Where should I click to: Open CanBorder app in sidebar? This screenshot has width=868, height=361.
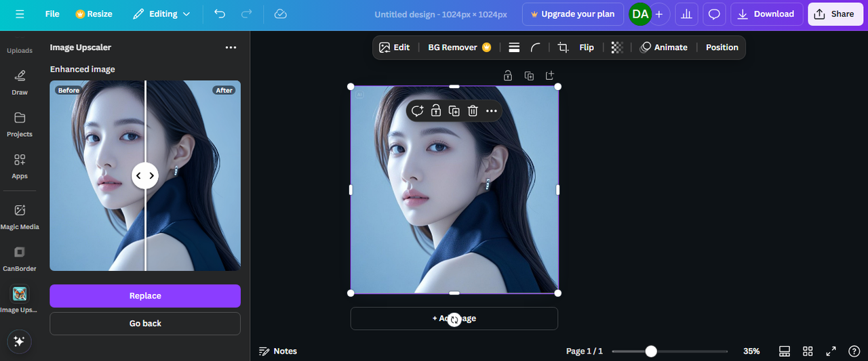point(20,259)
